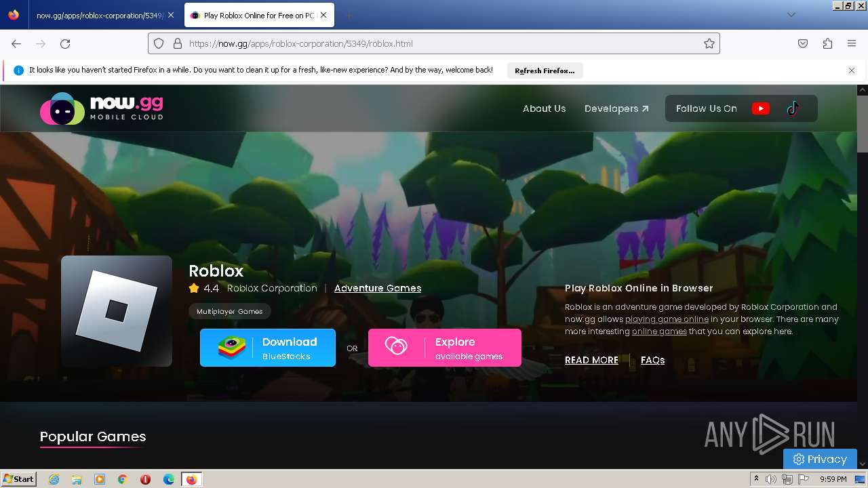Click the Roblox app icon thumbnail

(x=117, y=311)
